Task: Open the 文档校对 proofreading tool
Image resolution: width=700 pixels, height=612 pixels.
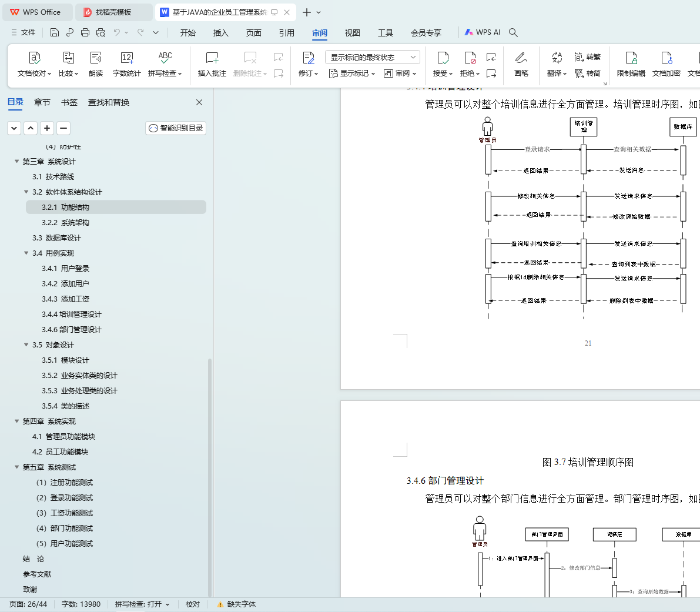Action: pos(34,64)
